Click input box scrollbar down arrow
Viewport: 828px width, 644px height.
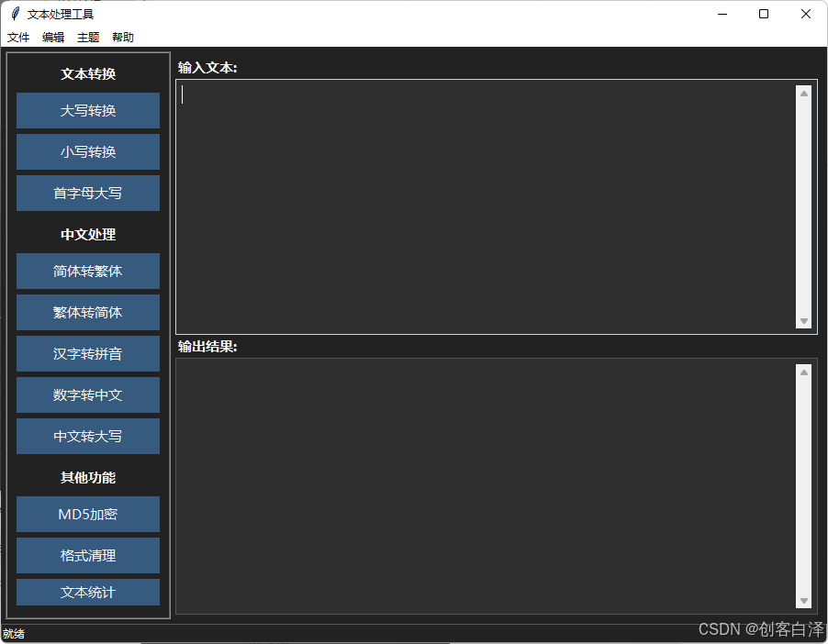tap(804, 321)
